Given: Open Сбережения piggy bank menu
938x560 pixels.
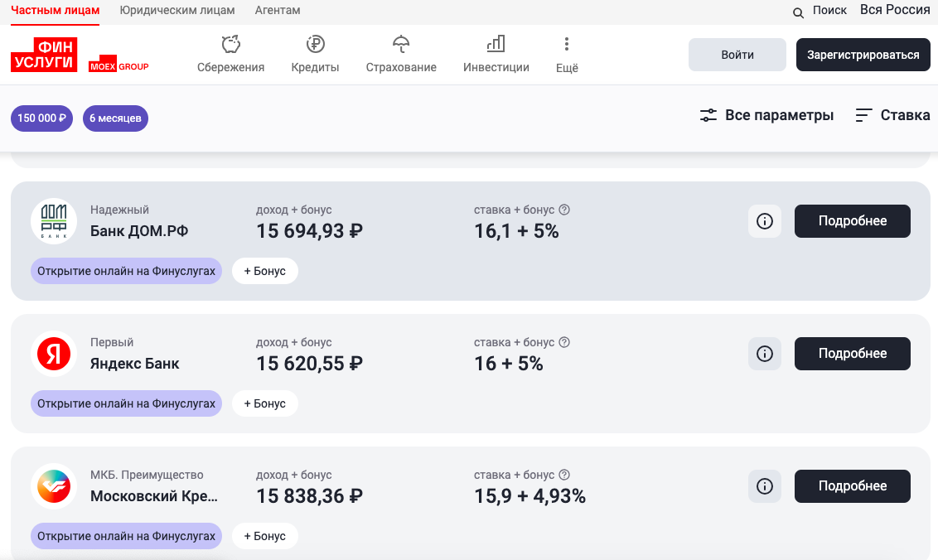Looking at the screenshot, I should click(x=231, y=55).
